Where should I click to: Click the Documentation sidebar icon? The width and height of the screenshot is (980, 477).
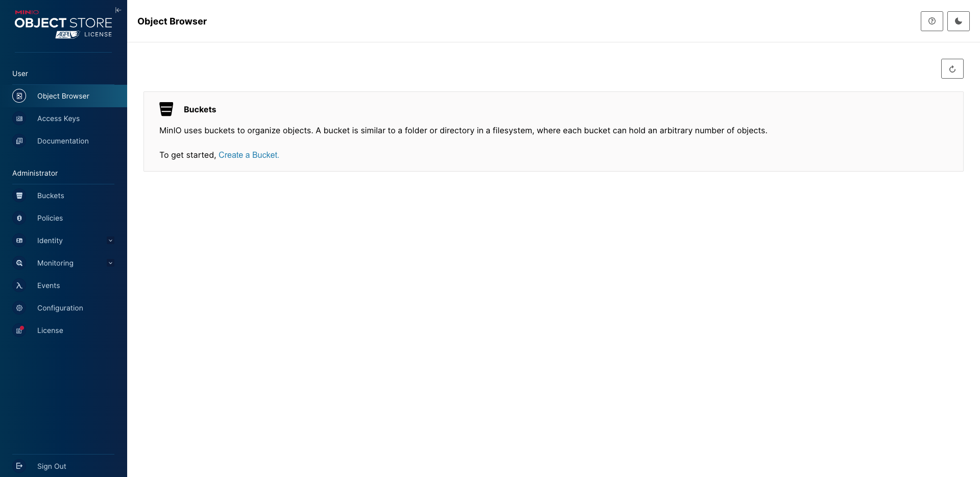[19, 141]
